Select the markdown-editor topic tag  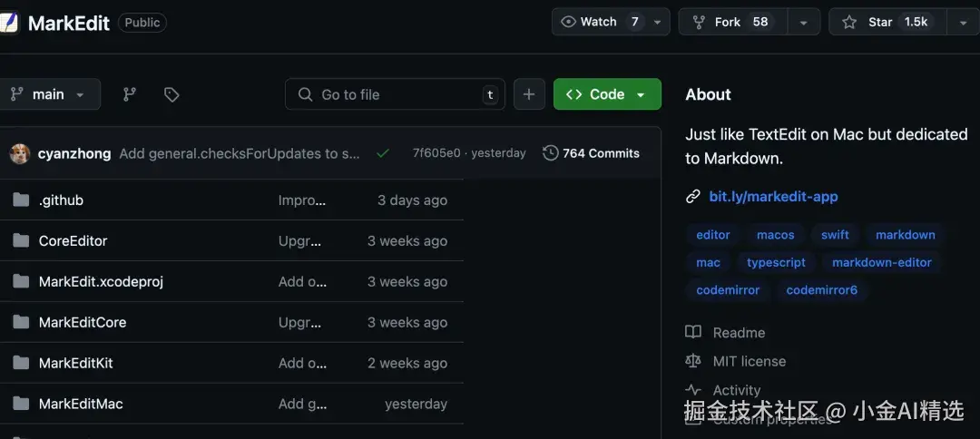(x=881, y=262)
